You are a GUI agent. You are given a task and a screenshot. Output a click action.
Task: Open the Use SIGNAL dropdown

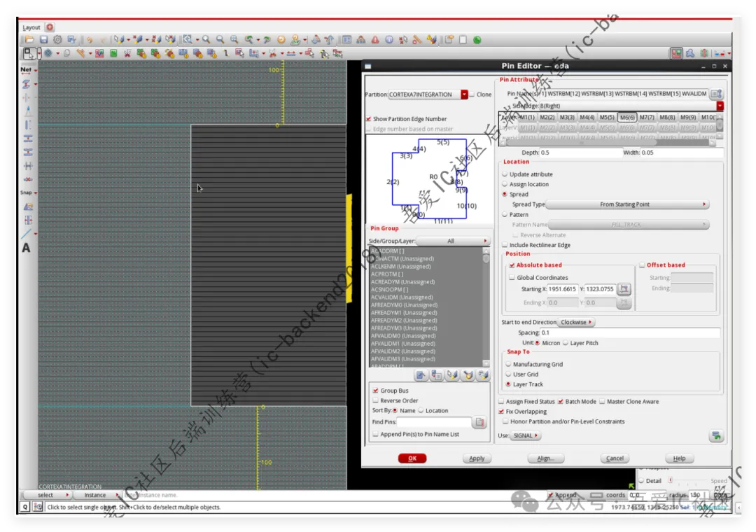525,435
